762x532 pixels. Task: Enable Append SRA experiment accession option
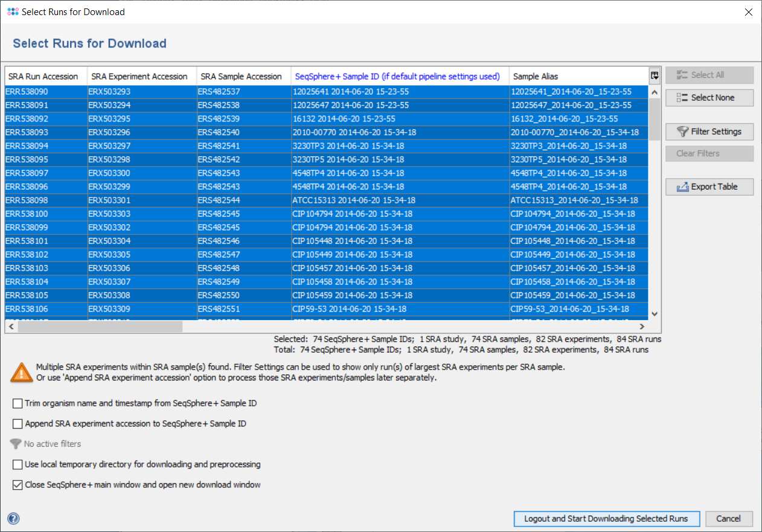pos(18,424)
